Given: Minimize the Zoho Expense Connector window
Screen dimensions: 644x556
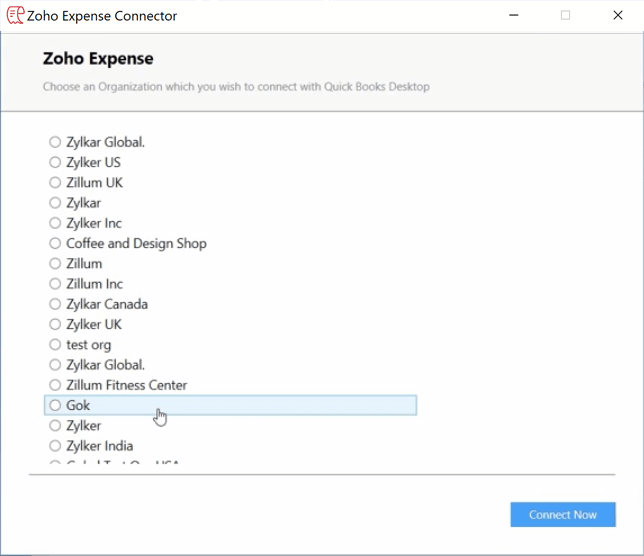Looking at the screenshot, I should click(513, 16).
